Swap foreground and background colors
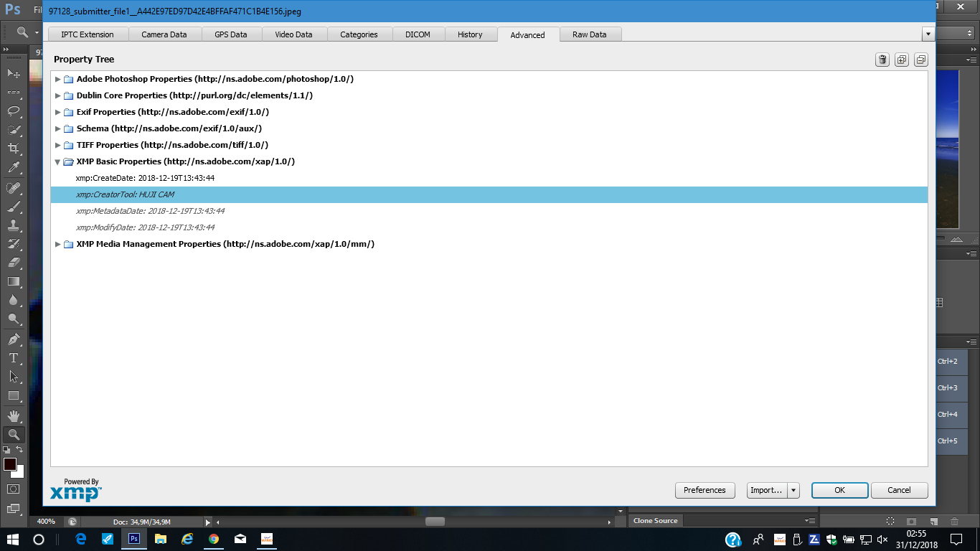Viewport: 980px width, 551px height. pos(20,449)
